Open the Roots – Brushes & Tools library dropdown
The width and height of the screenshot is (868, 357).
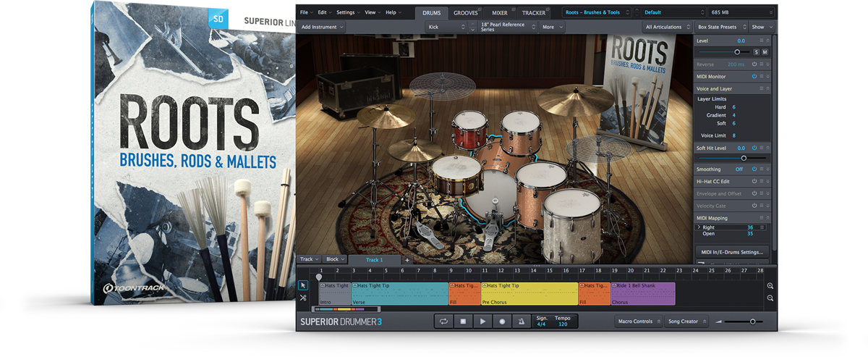pos(598,12)
